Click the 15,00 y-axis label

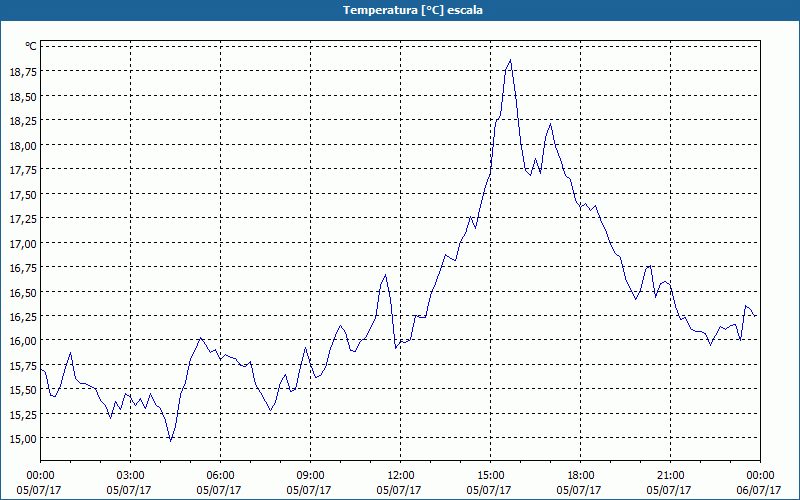click(x=23, y=438)
